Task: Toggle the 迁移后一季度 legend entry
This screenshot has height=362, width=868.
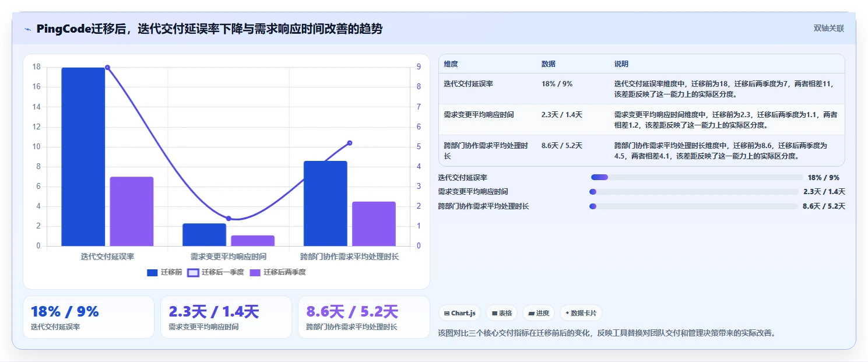Action: pos(215,272)
